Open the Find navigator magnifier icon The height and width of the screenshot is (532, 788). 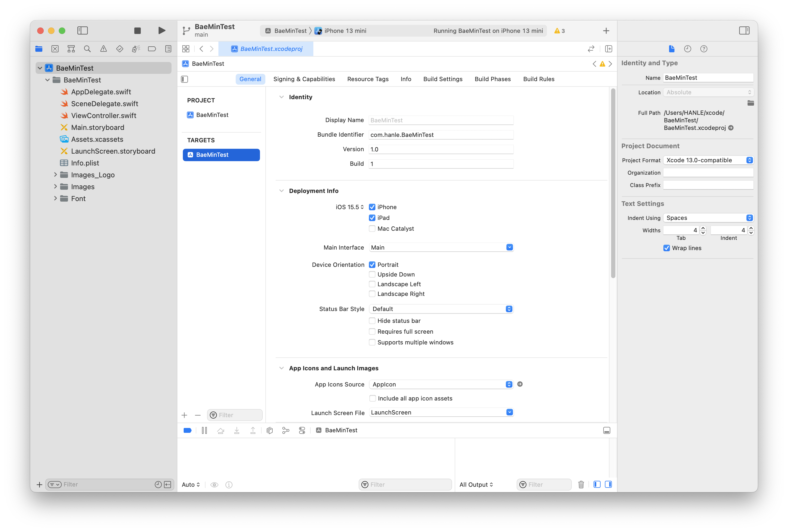coord(87,49)
